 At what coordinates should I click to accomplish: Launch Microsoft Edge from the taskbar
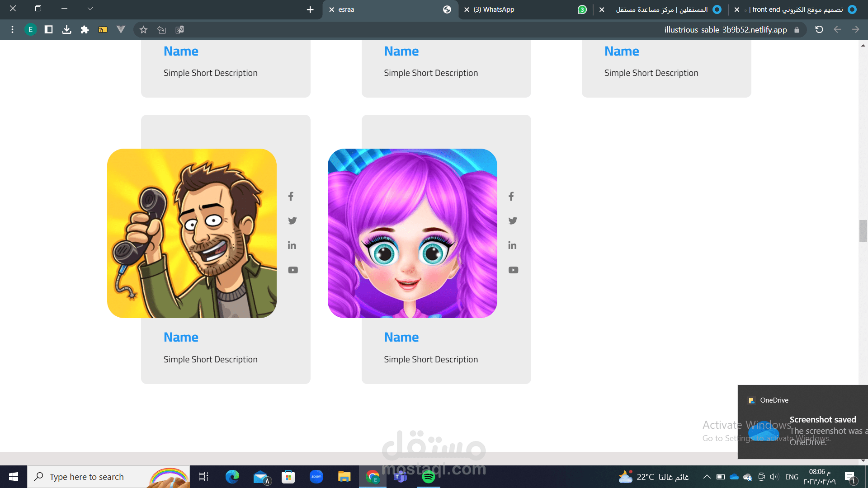[232, 477]
